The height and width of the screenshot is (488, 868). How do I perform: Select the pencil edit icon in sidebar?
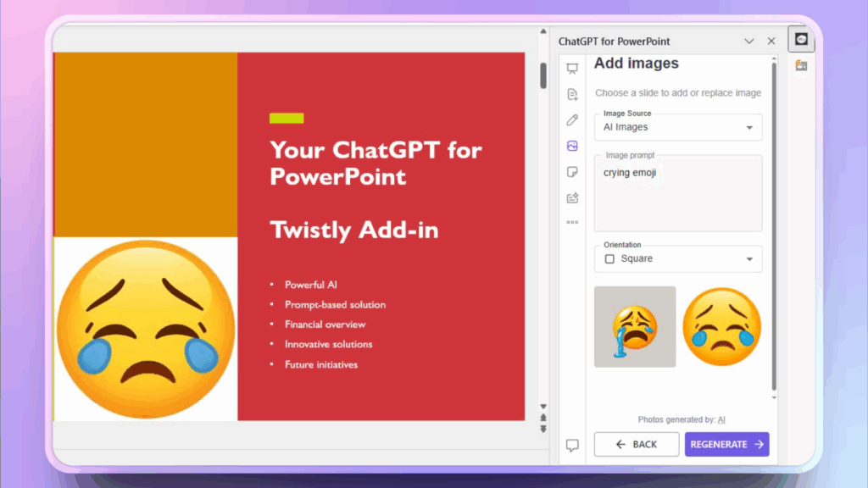pos(572,120)
